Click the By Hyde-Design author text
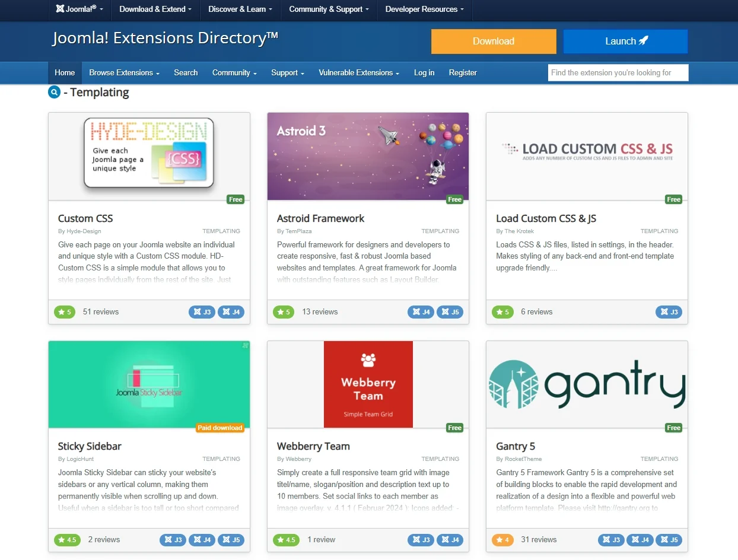The image size is (738, 560). point(79,231)
